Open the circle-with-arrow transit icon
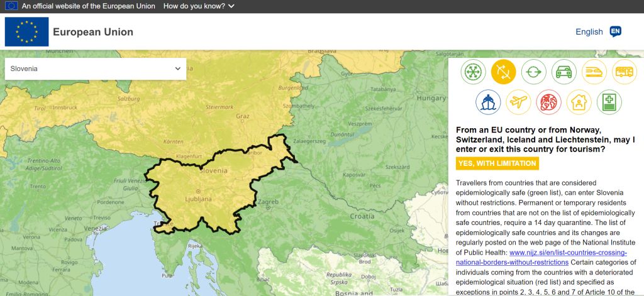Viewport: 644px width, 296px height. 533,72
